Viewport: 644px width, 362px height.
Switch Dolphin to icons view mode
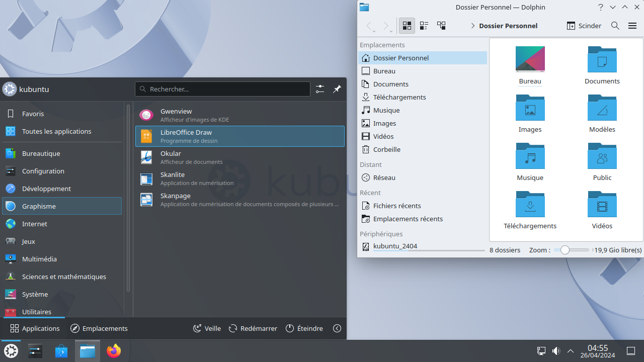407,26
